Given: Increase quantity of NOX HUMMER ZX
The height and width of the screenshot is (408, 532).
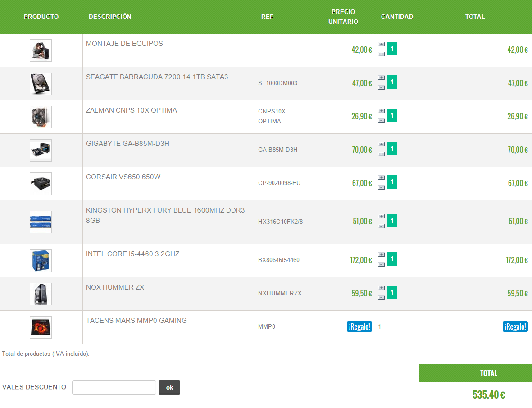Looking at the screenshot, I should coord(382,288).
